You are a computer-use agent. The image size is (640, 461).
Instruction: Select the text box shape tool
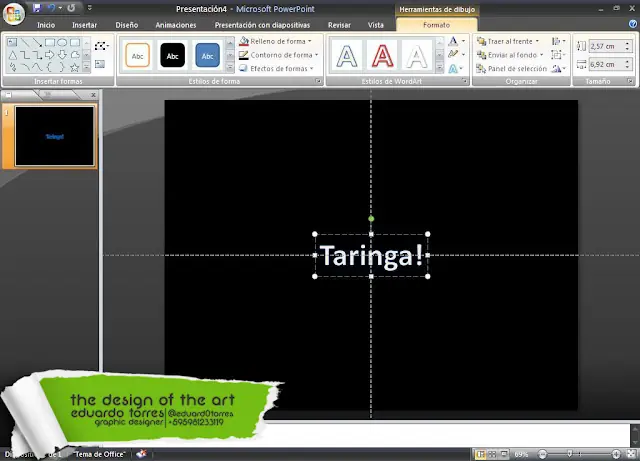12,42
